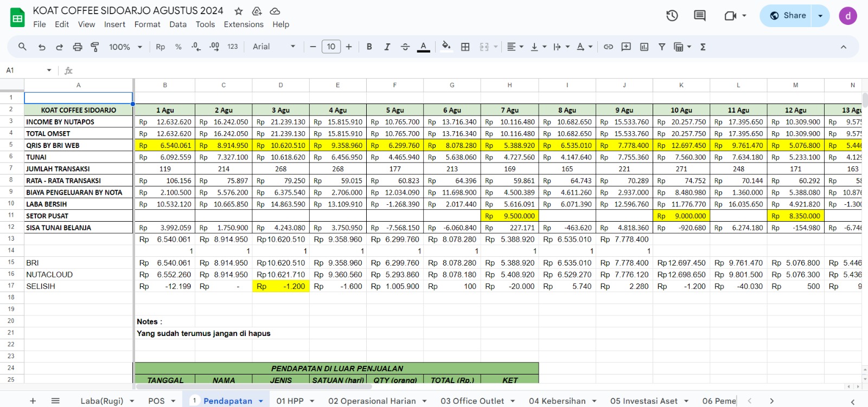Switch to the Laba(Rugi) sheet tab
The image size is (868, 407).
[x=102, y=401]
